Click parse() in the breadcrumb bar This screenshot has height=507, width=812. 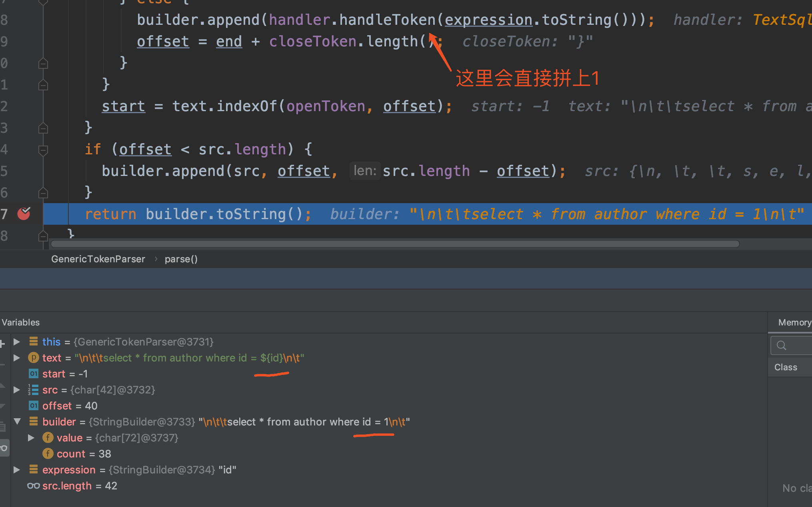[x=181, y=259]
